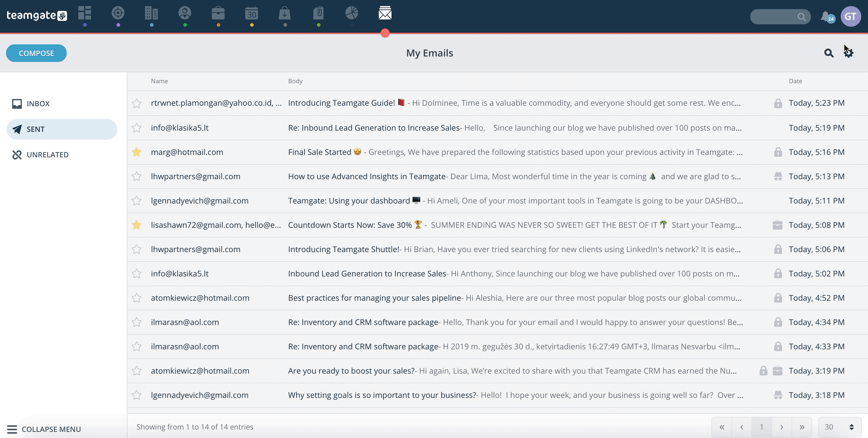
Task: Open Re: Inbound Lead Generation email
Action: coord(374,128)
